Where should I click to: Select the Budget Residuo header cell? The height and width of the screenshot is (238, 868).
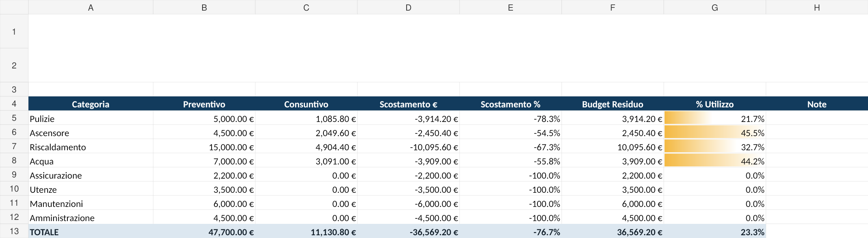pos(613,104)
